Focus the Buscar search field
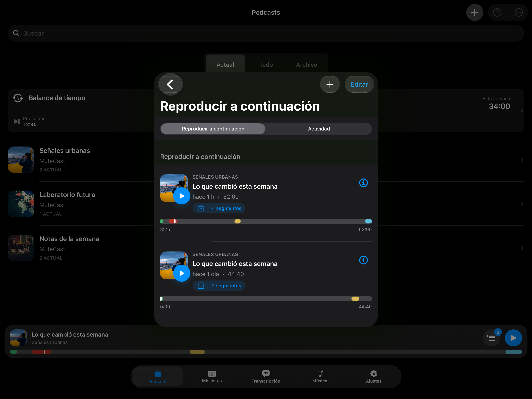The width and height of the screenshot is (532, 399). click(x=266, y=33)
